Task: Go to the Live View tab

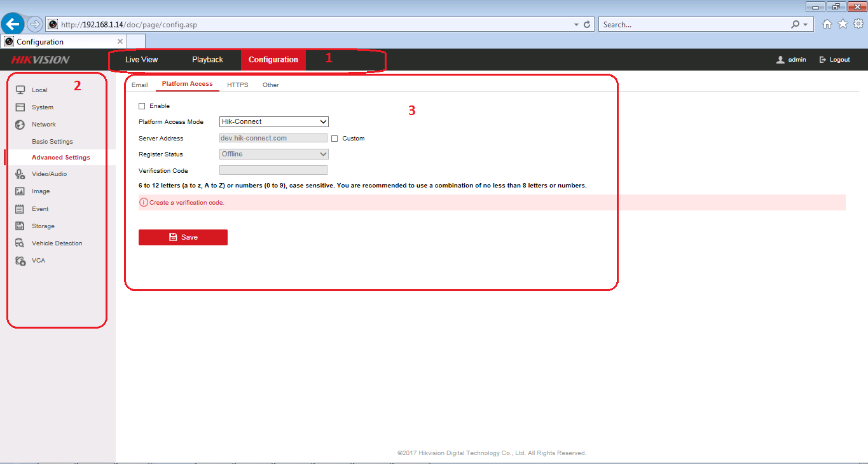Action: pos(141,60)
